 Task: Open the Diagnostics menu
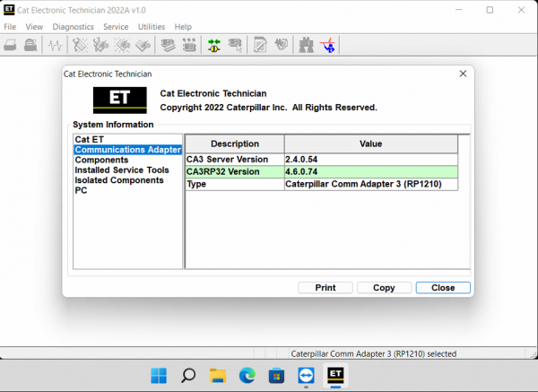74,27
